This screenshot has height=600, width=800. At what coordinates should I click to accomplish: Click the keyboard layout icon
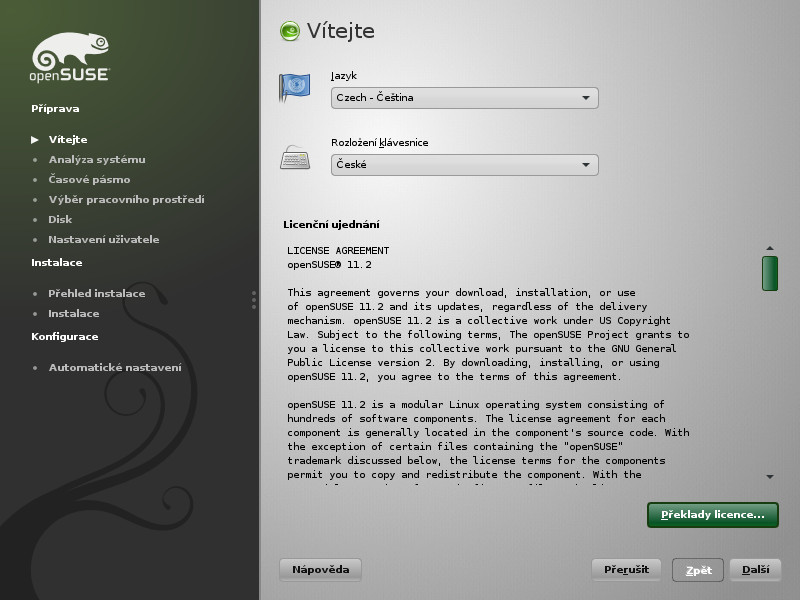(x=295, y=157)
